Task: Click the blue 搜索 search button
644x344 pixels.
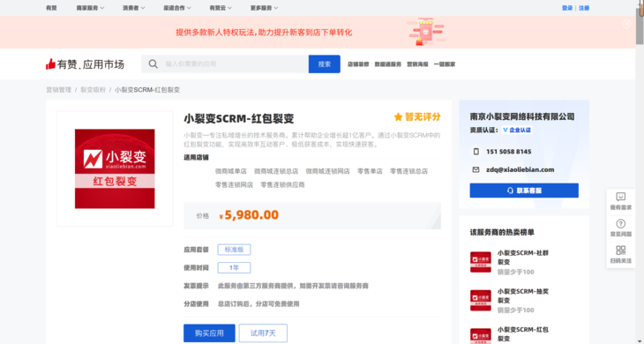Action: (x=325, y=64)
